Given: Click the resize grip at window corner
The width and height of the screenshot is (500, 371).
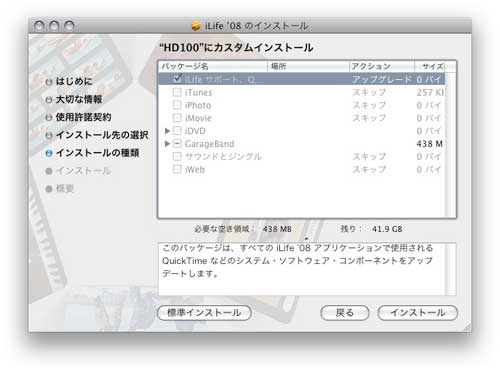Looking at the screenshot, I should tap(467, 327).
